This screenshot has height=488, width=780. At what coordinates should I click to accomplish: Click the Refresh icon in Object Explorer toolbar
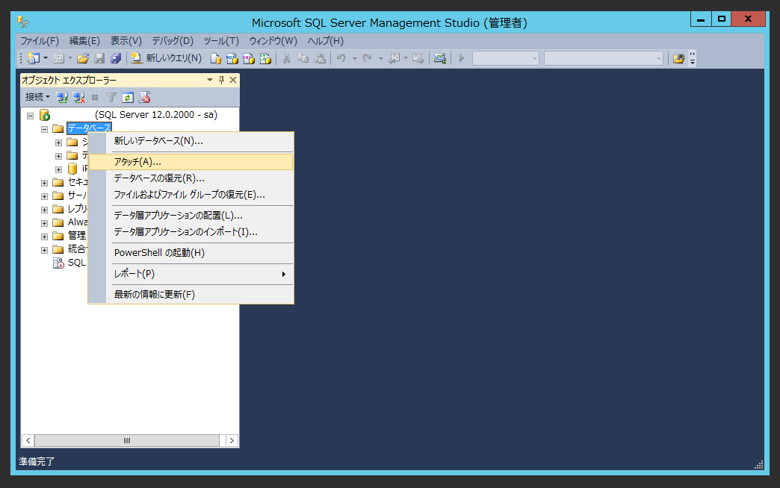128,98
